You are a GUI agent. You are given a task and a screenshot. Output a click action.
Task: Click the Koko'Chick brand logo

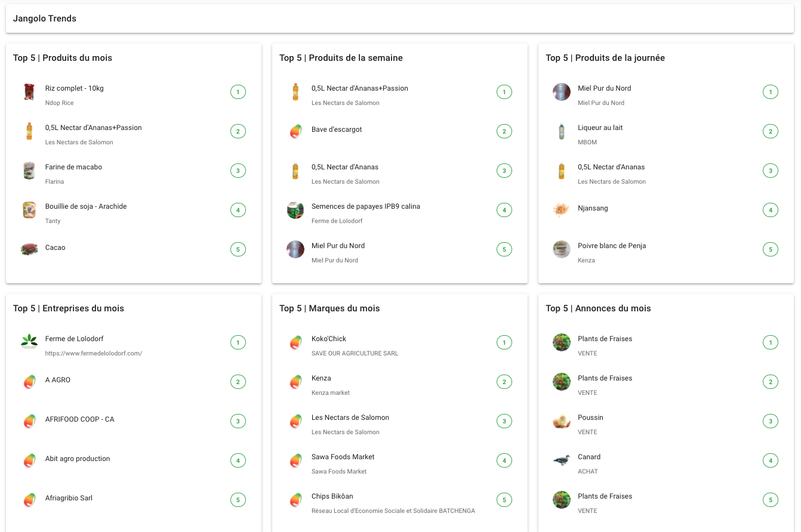coord(295,342)
